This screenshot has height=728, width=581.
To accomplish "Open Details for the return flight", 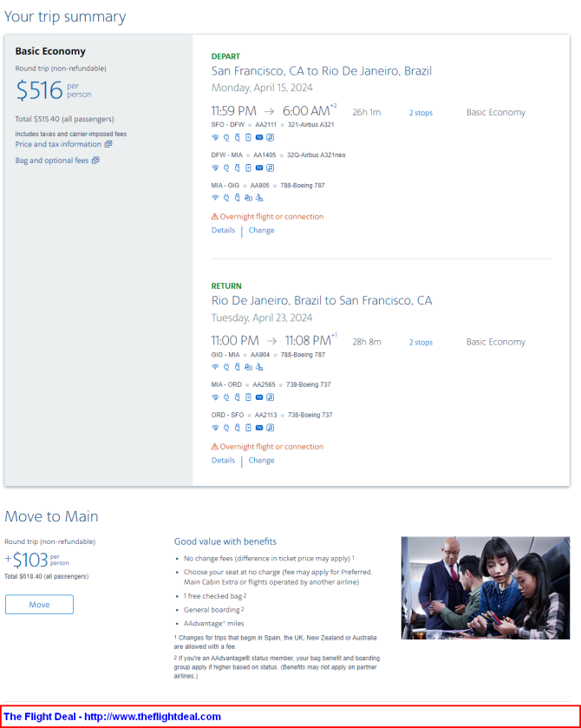I will pos(223,461).
